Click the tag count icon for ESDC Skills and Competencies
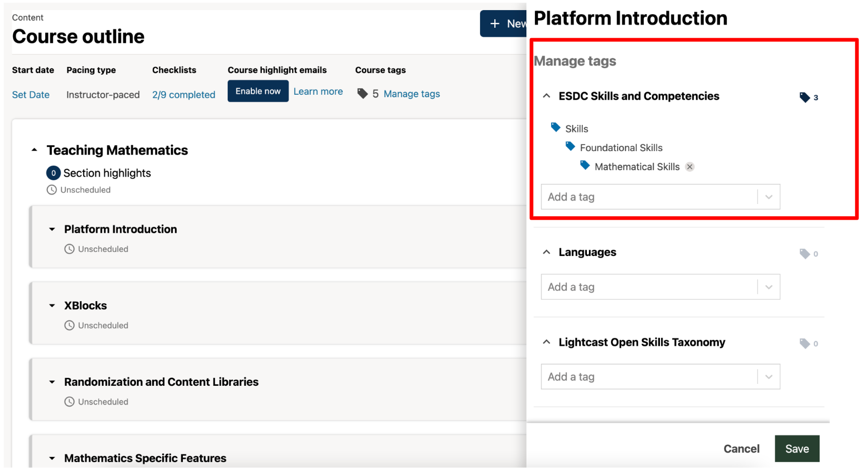This screenshot has height=475, width=868. click(x=805, y=97)
